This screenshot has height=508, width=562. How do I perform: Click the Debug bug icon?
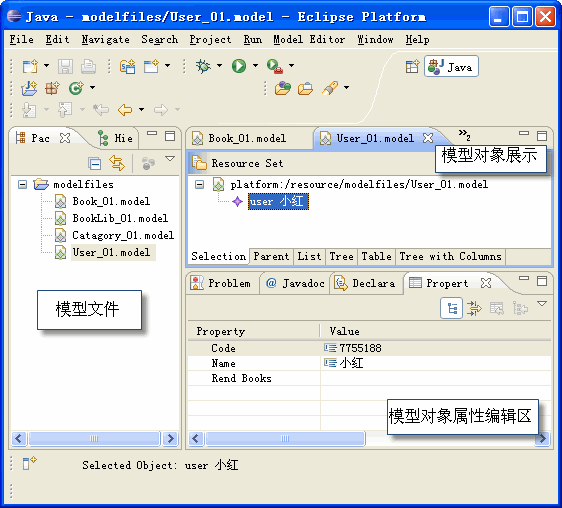click(x=203, y=66)
